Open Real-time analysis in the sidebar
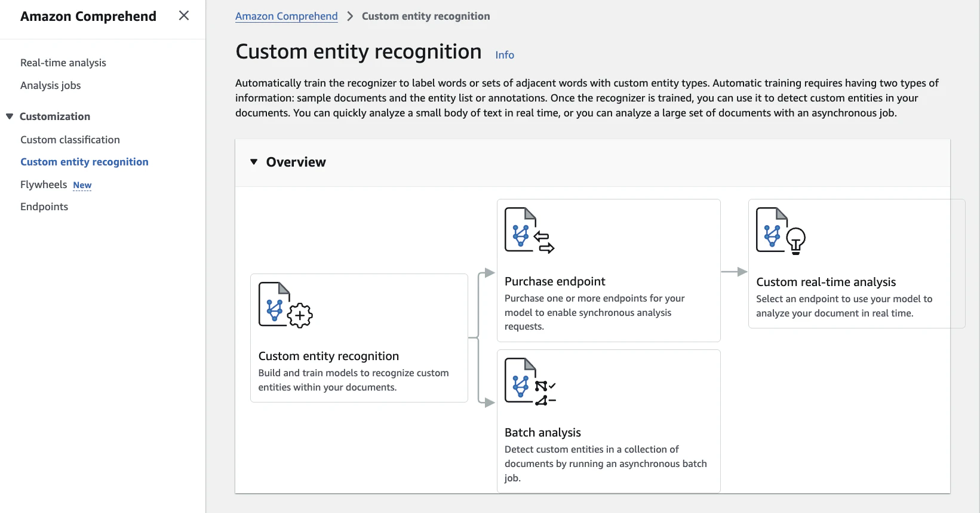Image resolution: width=980 pixels, height=513 pixels. 63,63
